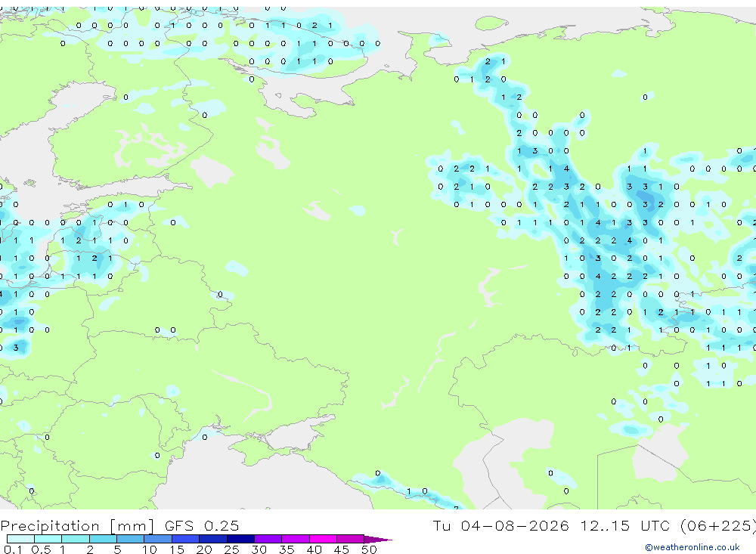Viewport: 756px width, 554px height.
Task: Click the legend label "15"
Action: pyautogui.click(x=177, y=549)
